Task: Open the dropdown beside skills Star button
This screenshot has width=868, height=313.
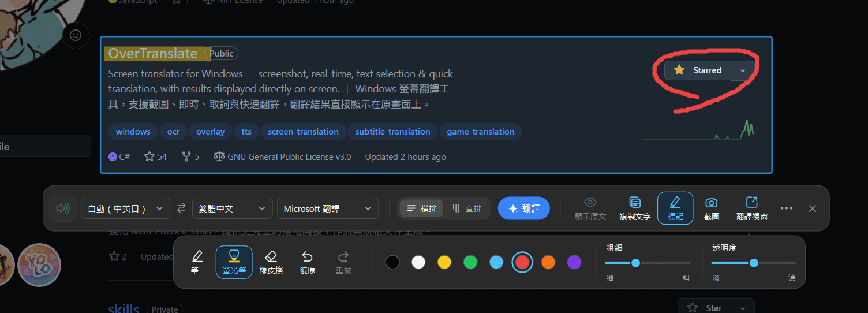Action: [743, 308]
